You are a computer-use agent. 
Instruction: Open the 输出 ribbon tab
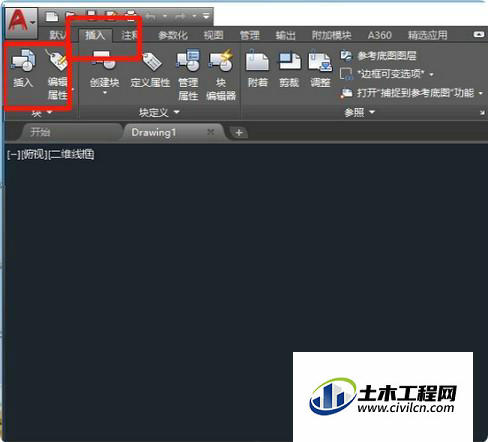point(286,35)
